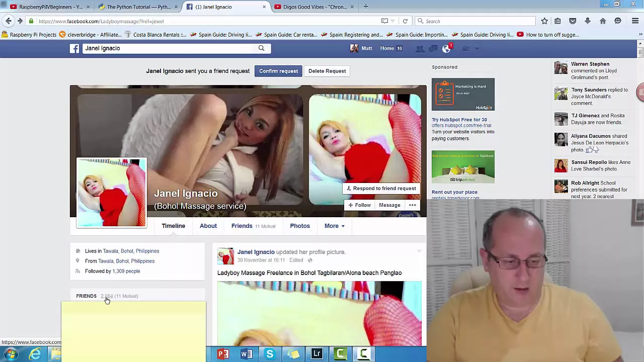This screenshot has width=644, height=362.
Task: Open a new browser tab with plus
Action: pos(366,7)
